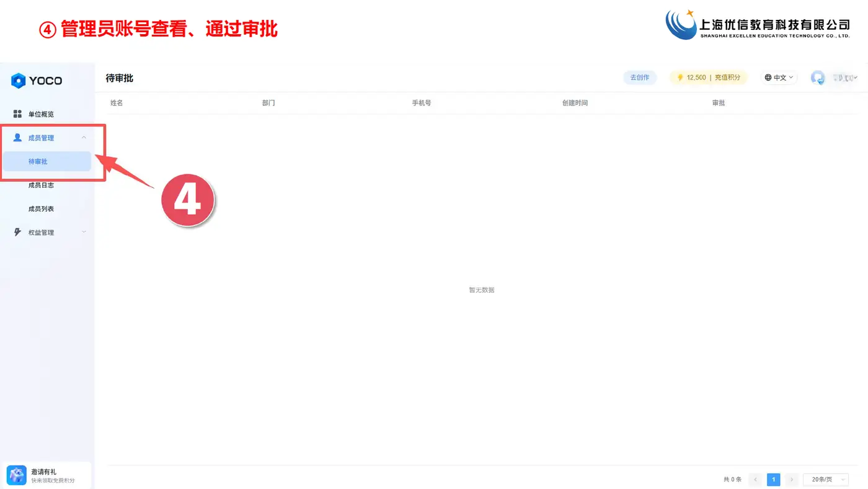This screenshot has height=489, width=868.
Task: Go to next page arrow
Action: click(792, 479)
